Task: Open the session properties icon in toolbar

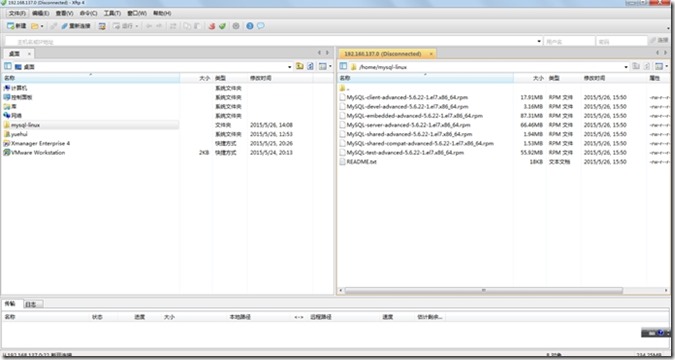Action: click(102, 26)
